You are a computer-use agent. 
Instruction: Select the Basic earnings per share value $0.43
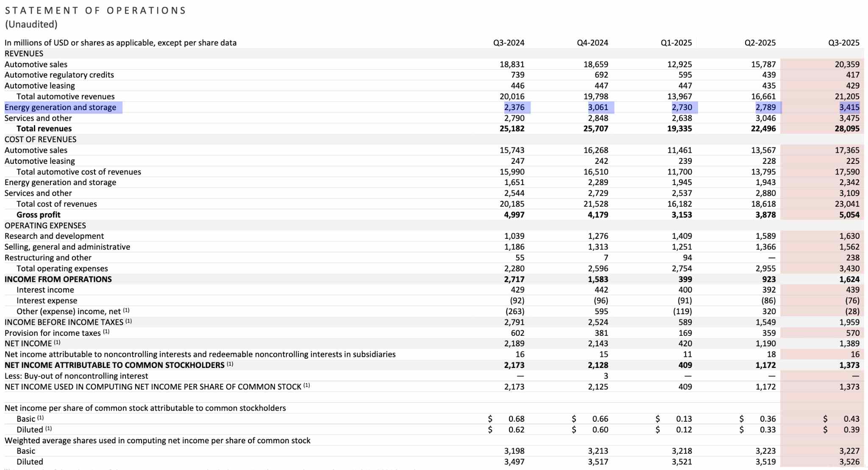click(x=852, y=418)
